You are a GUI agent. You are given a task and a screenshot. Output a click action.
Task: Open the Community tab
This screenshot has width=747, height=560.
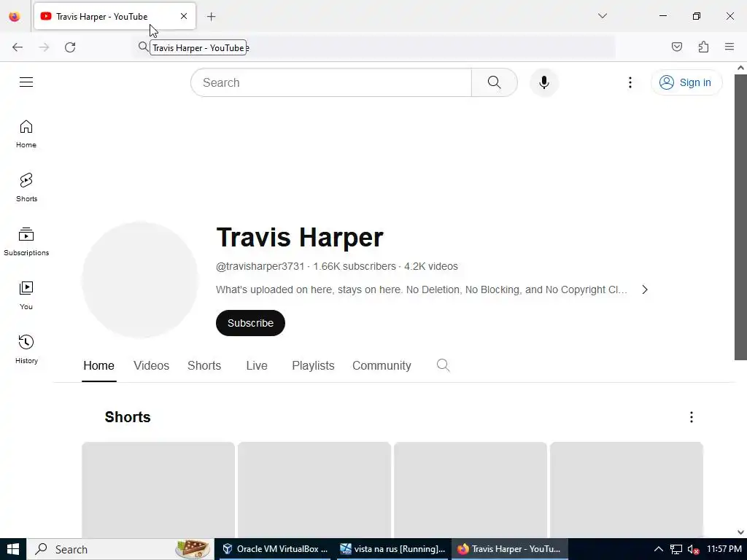click(382, 366)
